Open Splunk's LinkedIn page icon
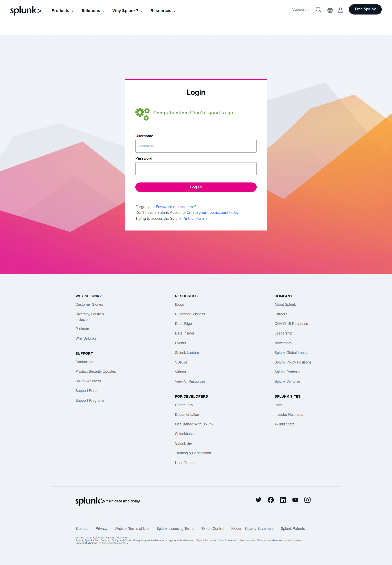Viewport: 392px width, 565px height. [283, 500]
